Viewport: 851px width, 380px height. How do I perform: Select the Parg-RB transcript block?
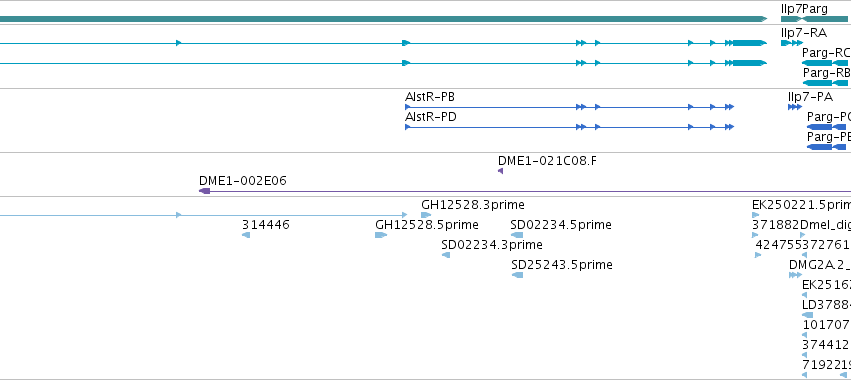pos(825,83)
